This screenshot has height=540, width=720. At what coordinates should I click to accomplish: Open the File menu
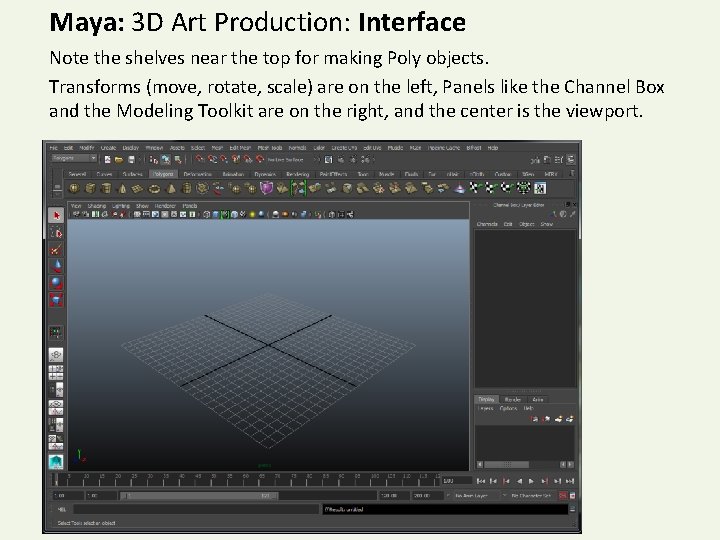(54, 148)
